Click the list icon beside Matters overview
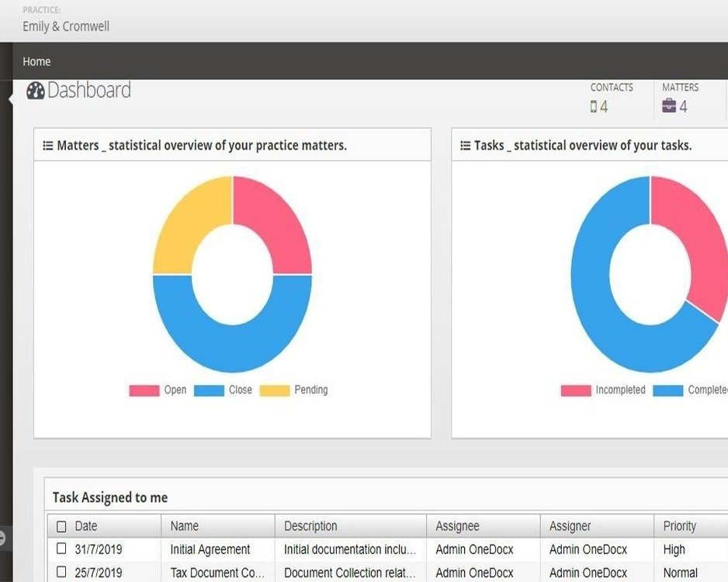 [47, 145]
